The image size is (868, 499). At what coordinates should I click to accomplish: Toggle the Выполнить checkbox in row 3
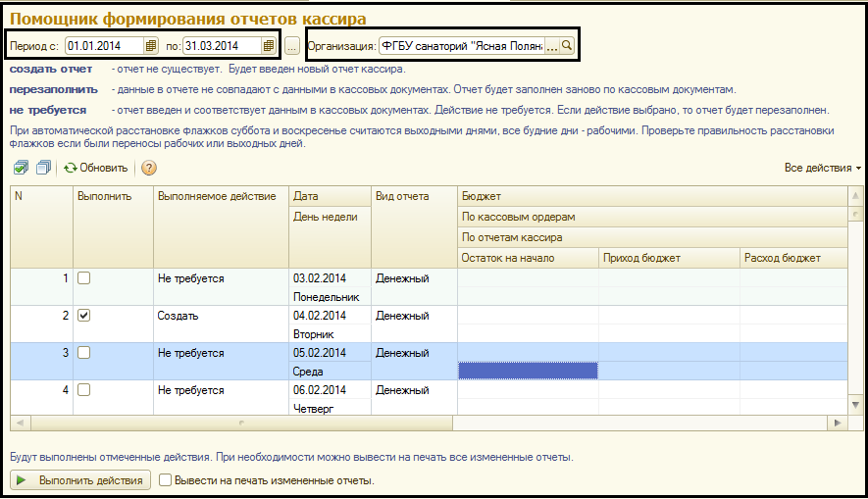(83, 352)
